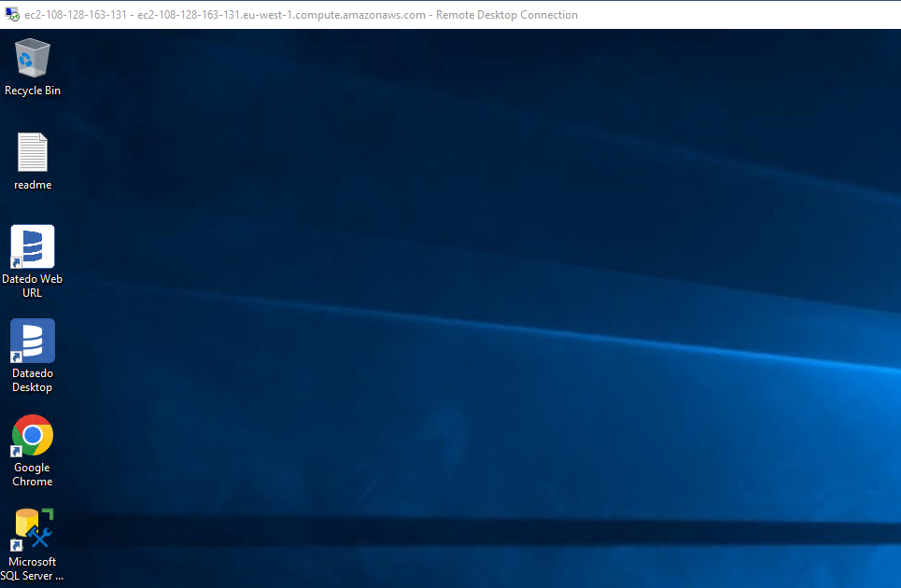Viewport: 901px width, 588px height.
Task: Click the "Recycle Bin" text label
Action: pos(33,91)
